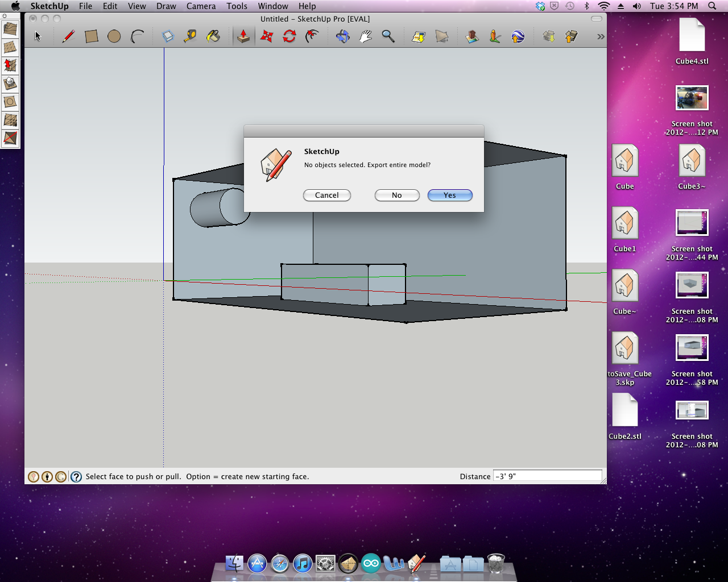Open the status bar Instructor help icon
This screenshot has height=582, width=728.
point(76,476)
